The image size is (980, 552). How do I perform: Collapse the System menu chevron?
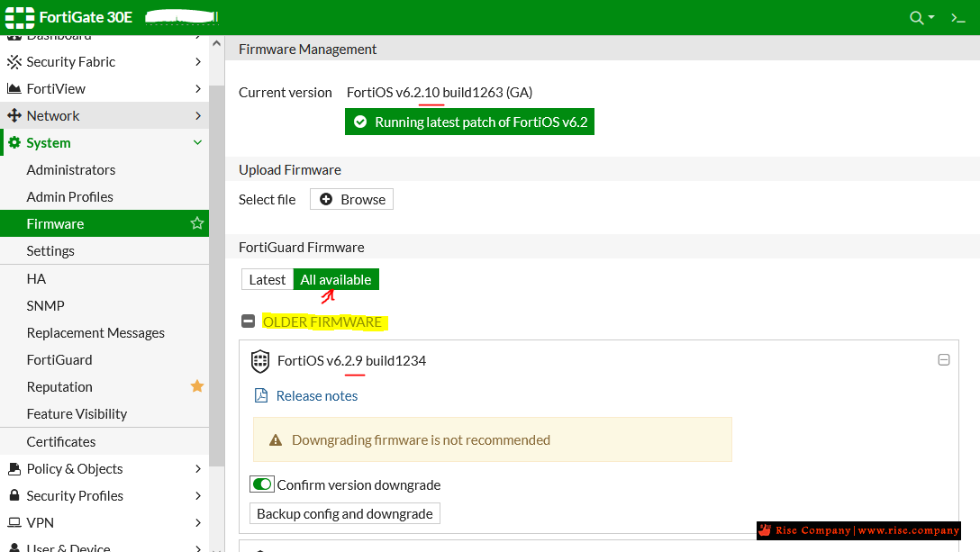[x=197, y=142]
